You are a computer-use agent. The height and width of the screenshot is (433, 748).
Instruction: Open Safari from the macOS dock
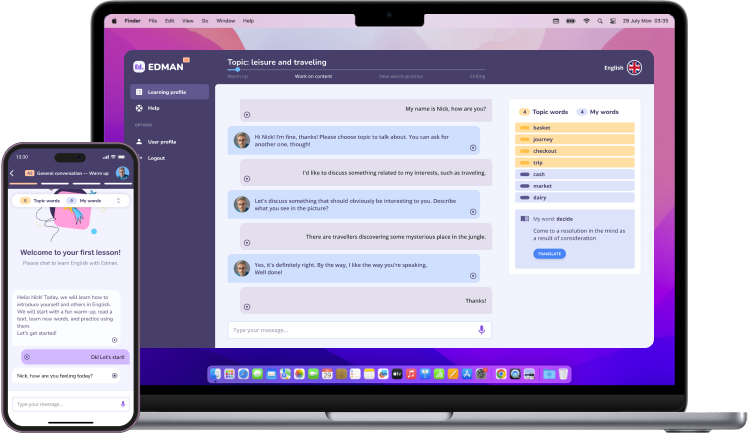243,373
